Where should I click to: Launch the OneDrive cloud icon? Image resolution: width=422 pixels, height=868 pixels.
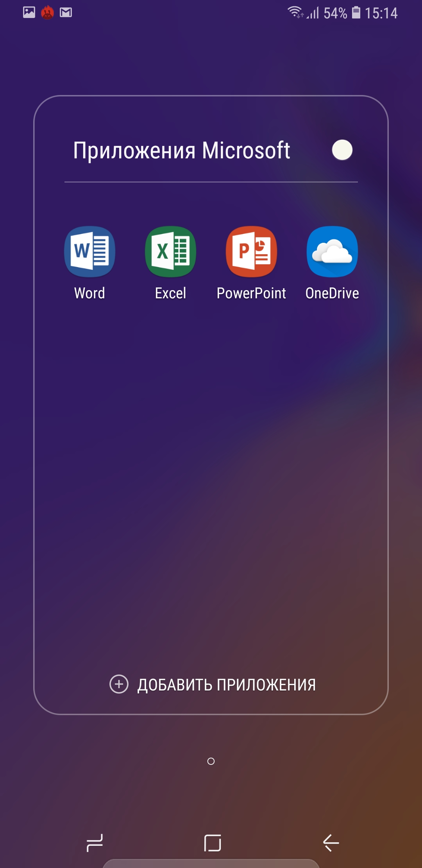point(332,251)
